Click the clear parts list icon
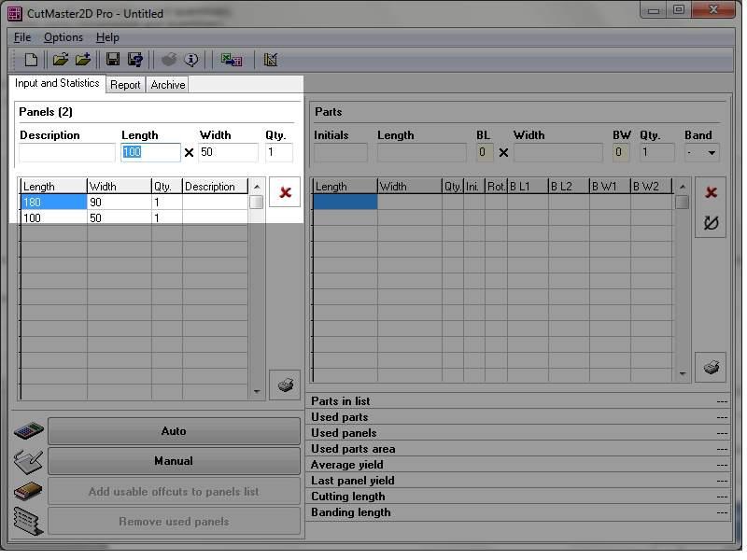The height and width of the screenshot is (560, 747). pos(711,222)
